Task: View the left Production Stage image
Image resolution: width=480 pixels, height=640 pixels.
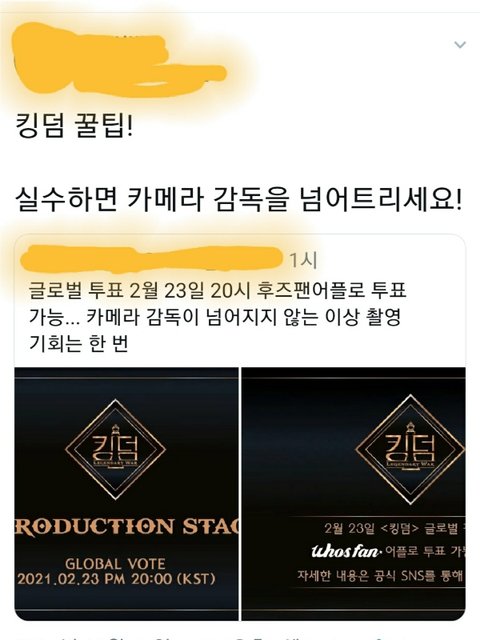Action: coord(127,494)
